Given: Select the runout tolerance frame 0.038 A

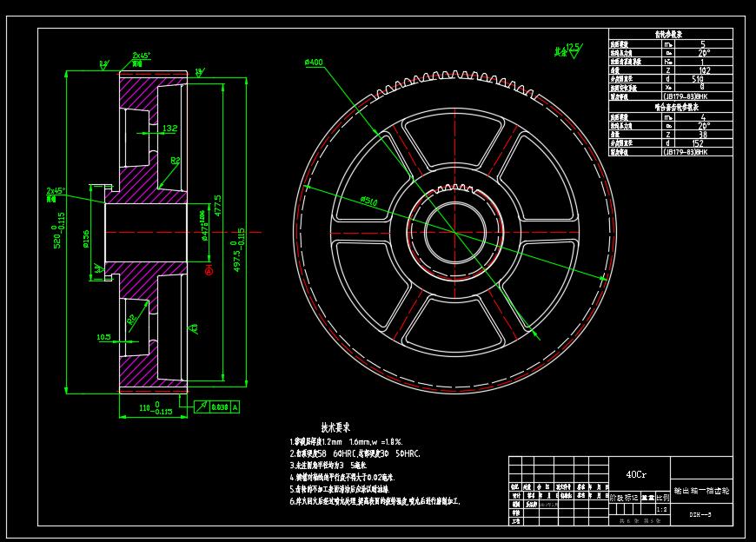Looking at the screenshot, I should [x=216, y=407].
